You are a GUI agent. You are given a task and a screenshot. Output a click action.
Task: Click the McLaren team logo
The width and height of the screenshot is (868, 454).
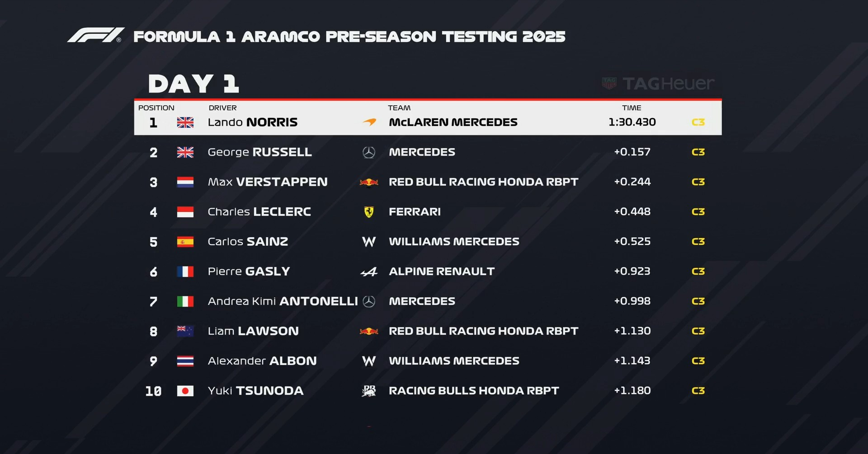click(369, 122)
